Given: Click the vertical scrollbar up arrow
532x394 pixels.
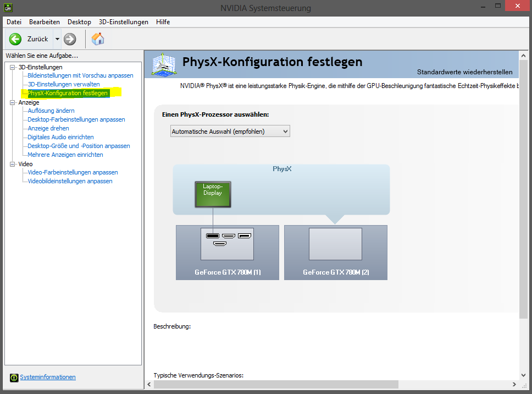Looking at the screenshot, I should 524,56.
